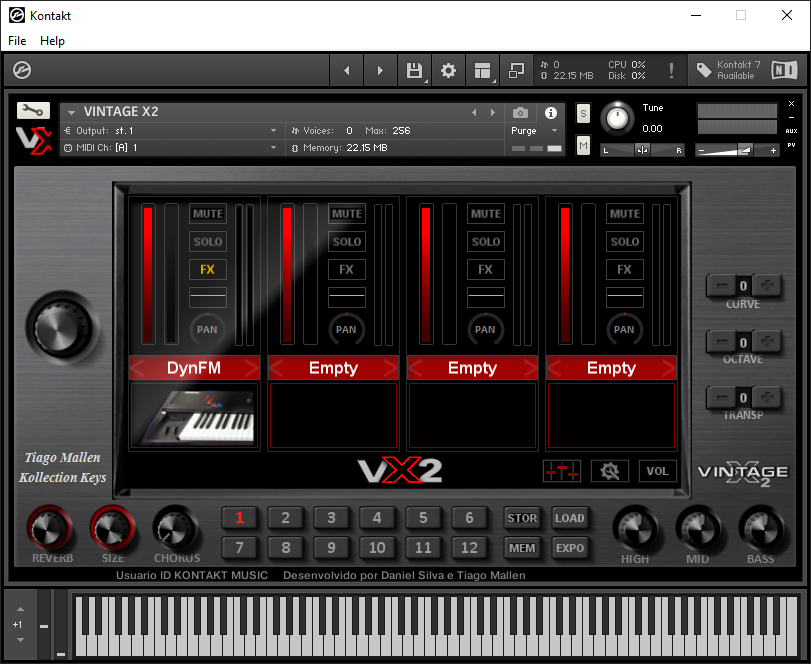
Task: Show instrument info with i icon
Action: pos(551,112)
